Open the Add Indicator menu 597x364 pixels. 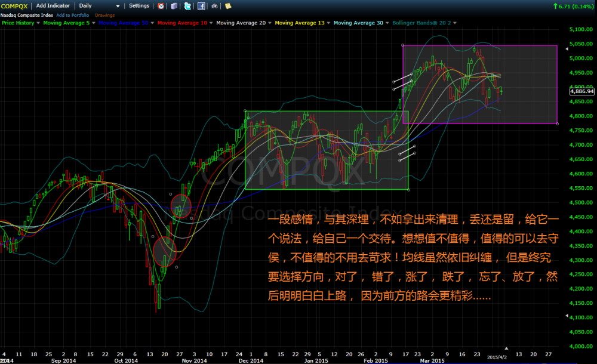[53, 6]
